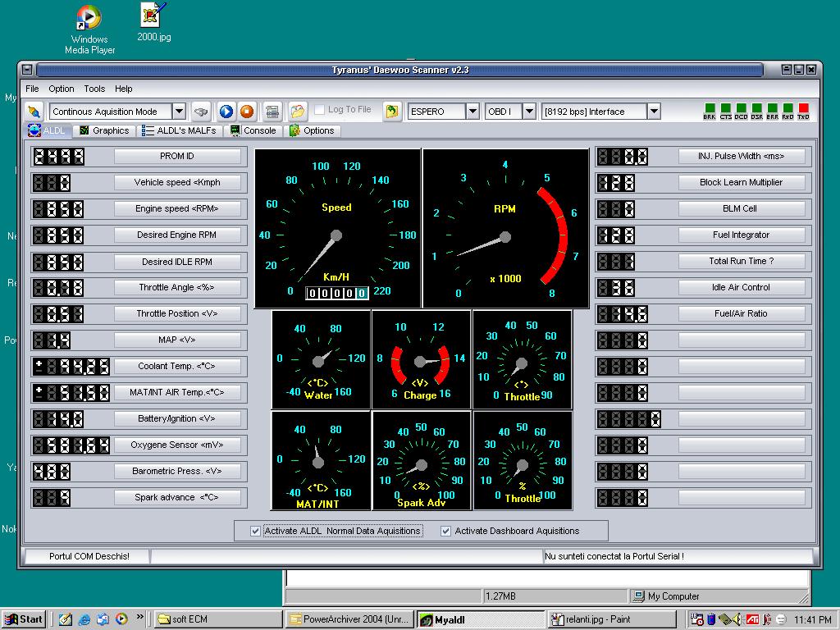Click the leftmost pencil toolbar icon
This screenshot has height=630, width=840.
pos(34,112)
